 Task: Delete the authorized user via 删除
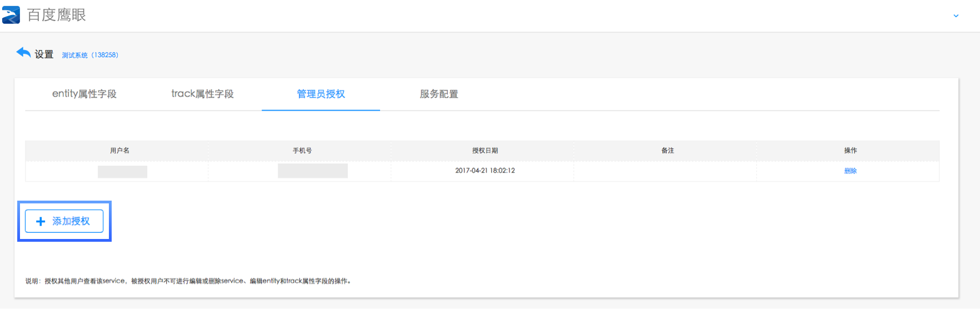[x=850, y=171]
